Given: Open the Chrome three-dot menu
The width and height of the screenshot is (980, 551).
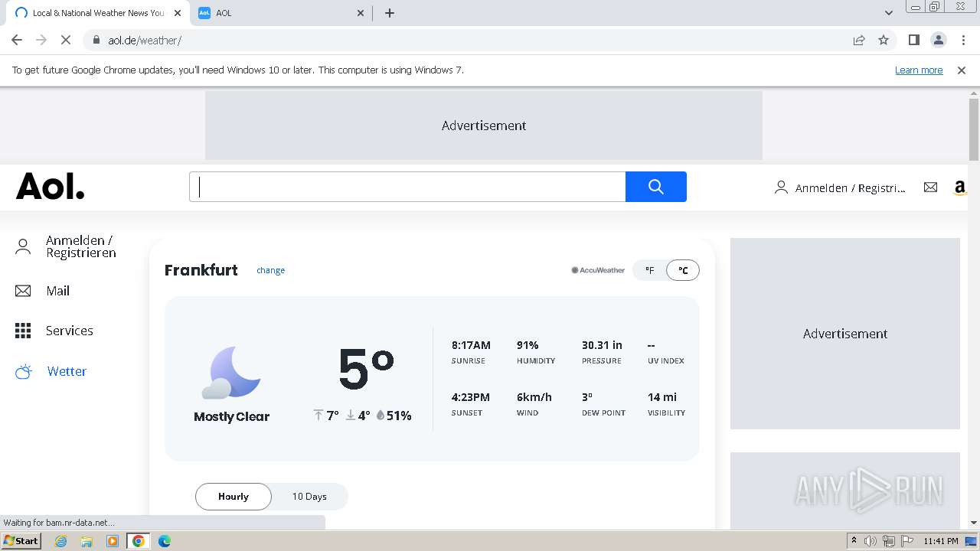Looking at the screenshot, I should click(x=963, y=40).
